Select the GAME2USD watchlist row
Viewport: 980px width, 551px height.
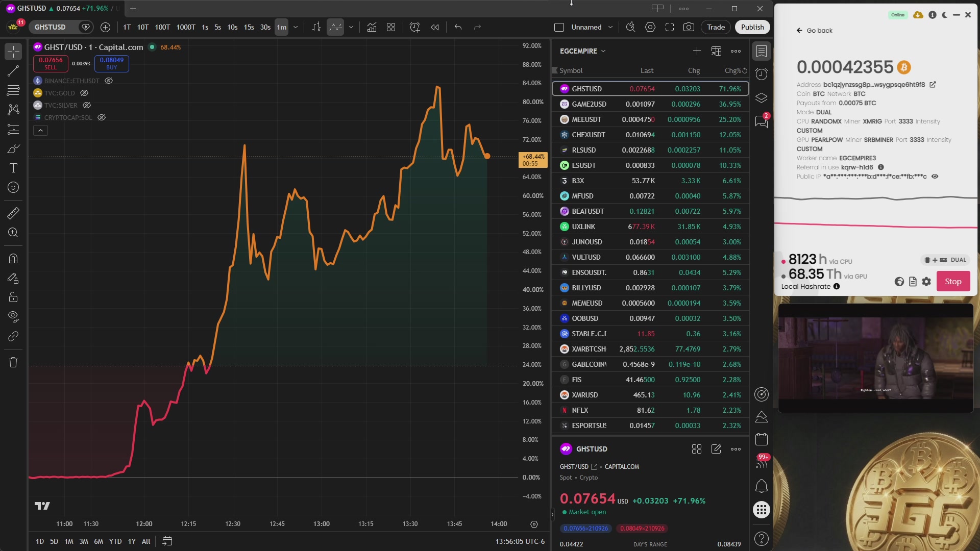tap(650, 104)
